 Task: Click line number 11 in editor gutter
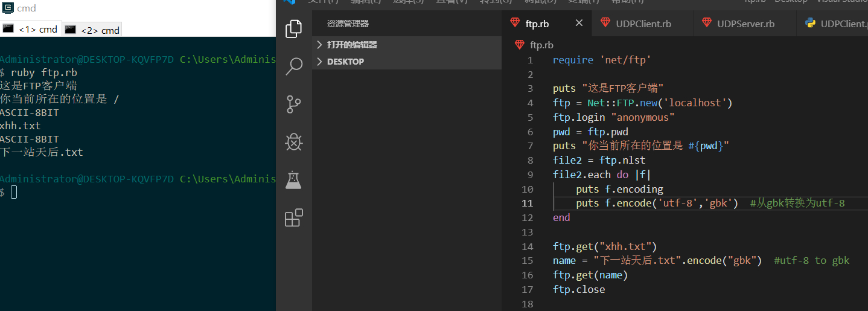[x=527, y=203]
